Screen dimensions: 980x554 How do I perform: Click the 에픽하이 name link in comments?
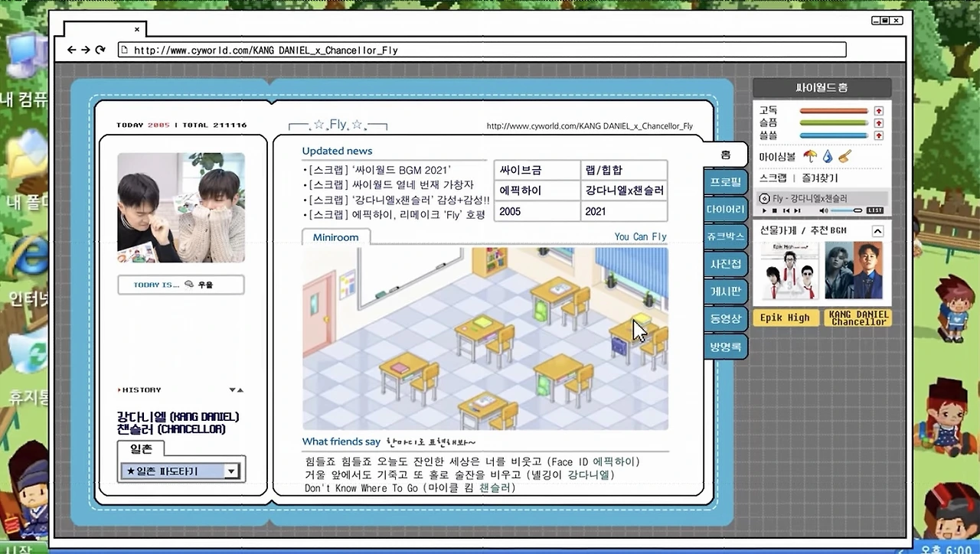614,462
